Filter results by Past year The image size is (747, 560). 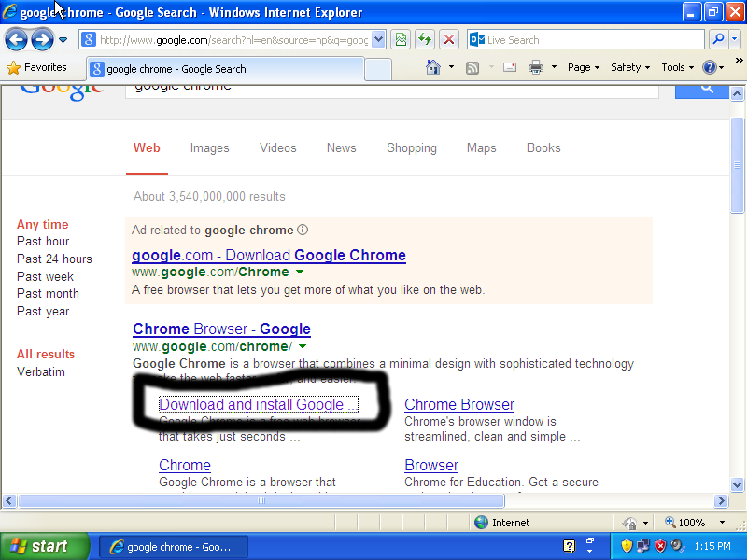point(43,312)
